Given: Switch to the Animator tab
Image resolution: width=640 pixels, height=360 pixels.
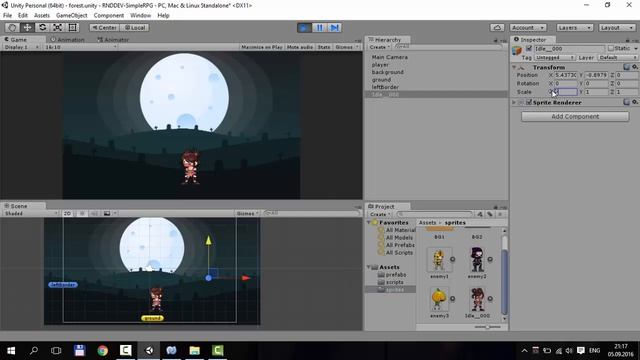Looking at the screenshot, I should (113, 40).
